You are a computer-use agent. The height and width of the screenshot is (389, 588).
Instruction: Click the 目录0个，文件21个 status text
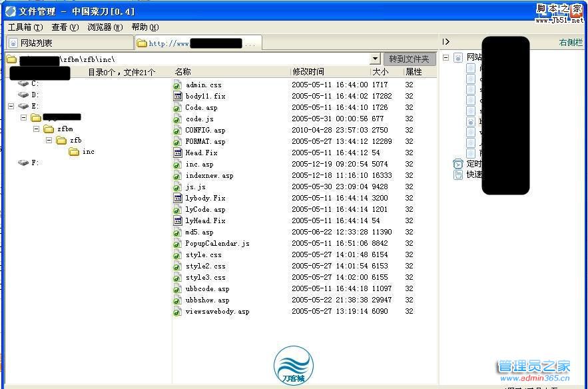click(x=121, y=73)
